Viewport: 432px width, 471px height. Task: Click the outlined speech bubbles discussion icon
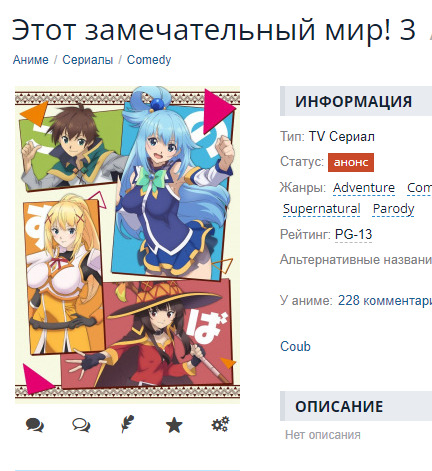[81, 425]
